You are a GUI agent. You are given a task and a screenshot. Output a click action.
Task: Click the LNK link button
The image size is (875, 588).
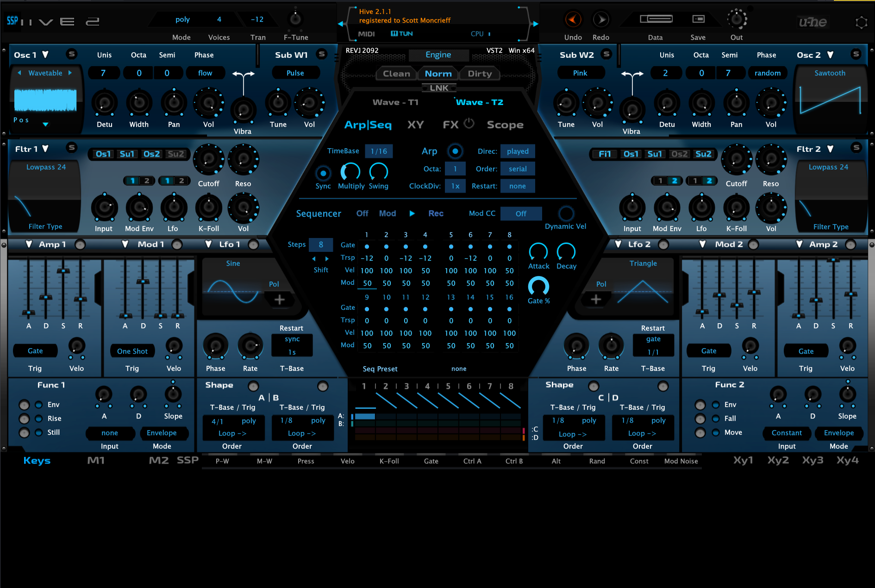click(x=439, y=88)
